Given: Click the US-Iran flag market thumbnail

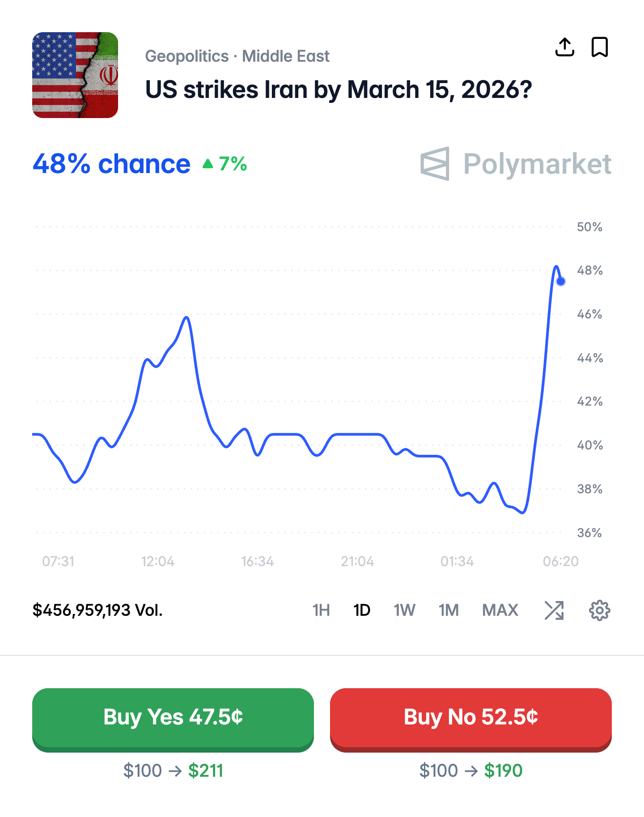Looking at the screenshot, I should (x=75, y=75).
